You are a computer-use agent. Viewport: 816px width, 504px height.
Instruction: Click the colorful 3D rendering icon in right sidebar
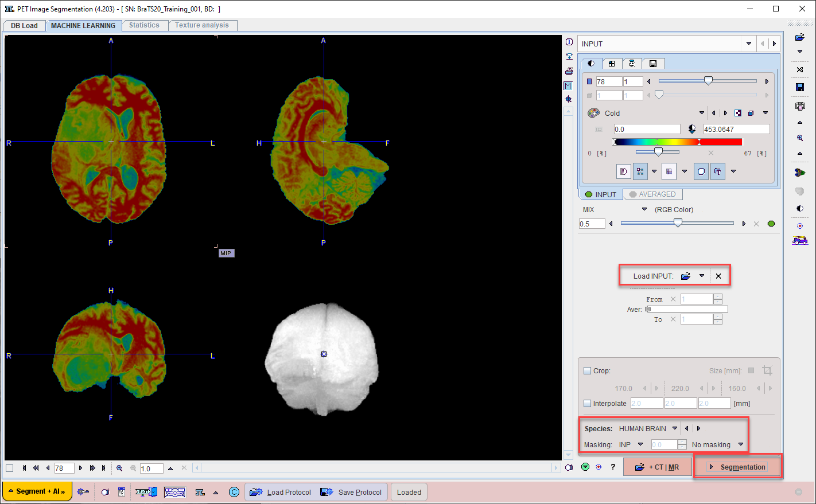800,172
